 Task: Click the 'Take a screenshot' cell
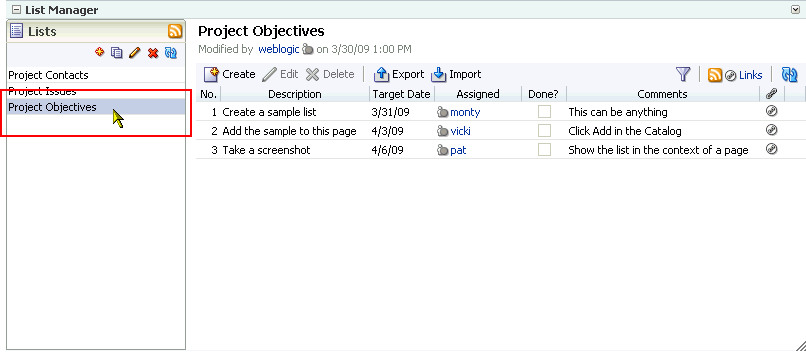pyautogui.click(x=266, y=150)
